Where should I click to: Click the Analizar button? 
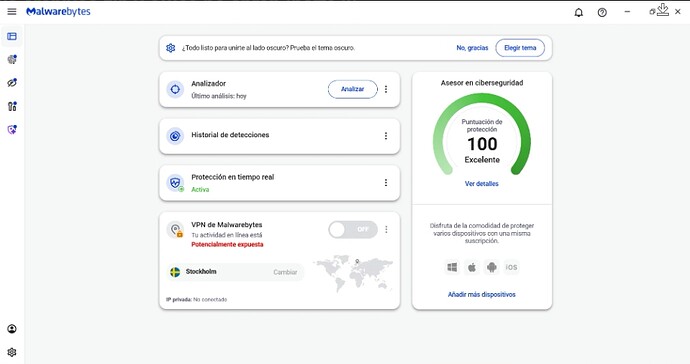pyautogui.click(x=352, y=89)
